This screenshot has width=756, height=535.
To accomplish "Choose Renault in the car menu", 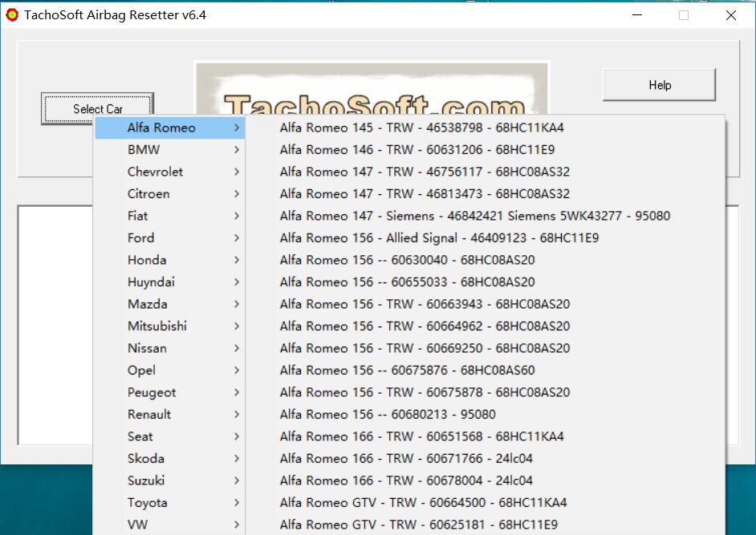I will pyautogui.click(x=169, y=415).
